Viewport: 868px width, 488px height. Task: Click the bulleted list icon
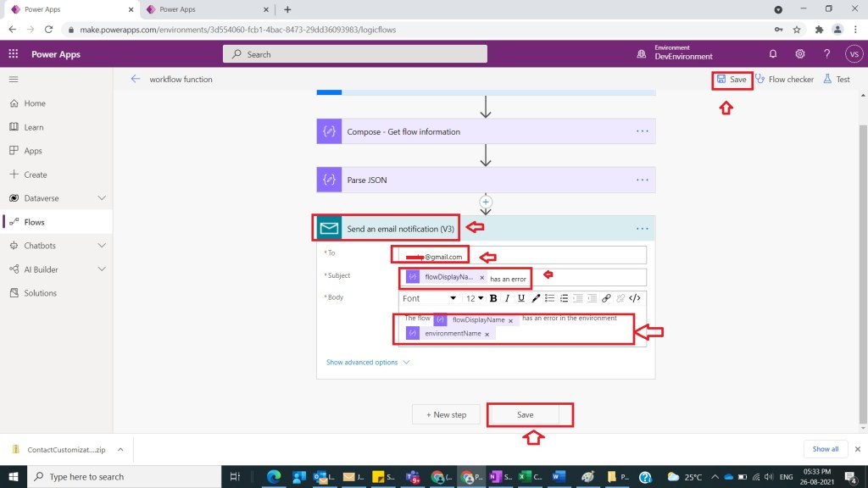[x=549, y=298]
